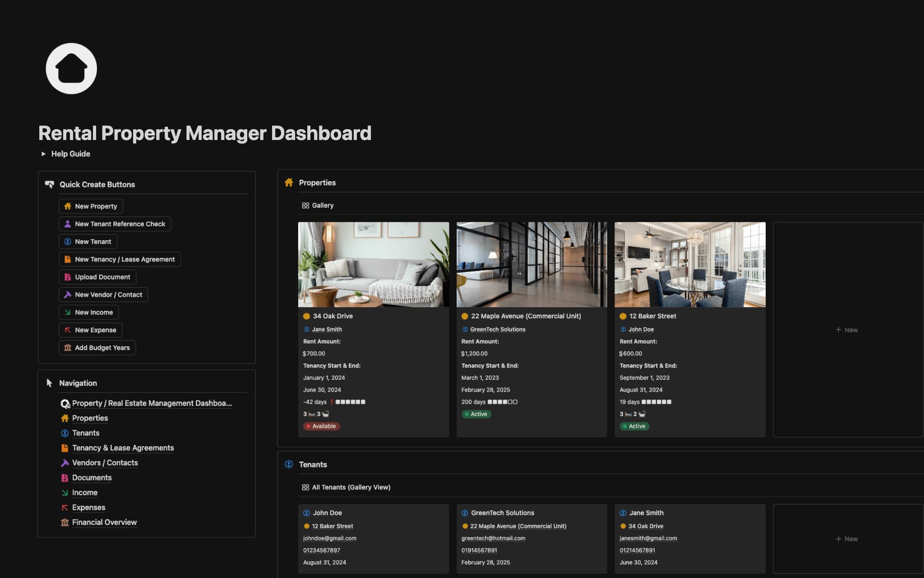This screenshot has height=578, width=924.
Task: Expand the Help Guide section
Action: pyautogui.click(x=44, y=154)
